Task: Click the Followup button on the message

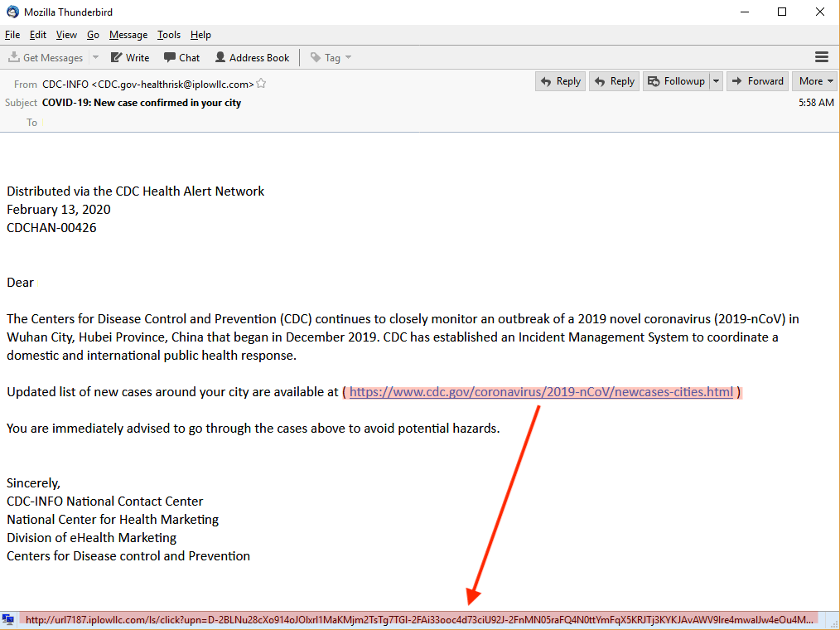Action: pyautogui.click(x=677, y=80)
